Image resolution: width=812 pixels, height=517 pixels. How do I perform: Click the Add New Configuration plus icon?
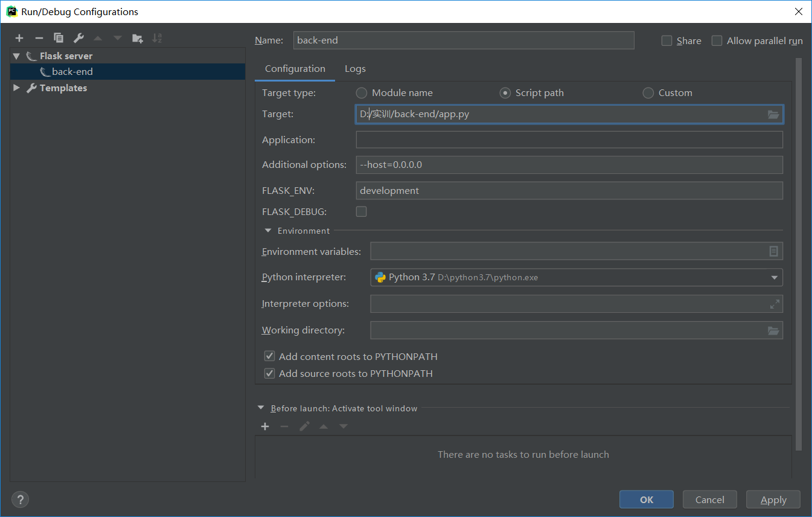click(x=19, y=38)
